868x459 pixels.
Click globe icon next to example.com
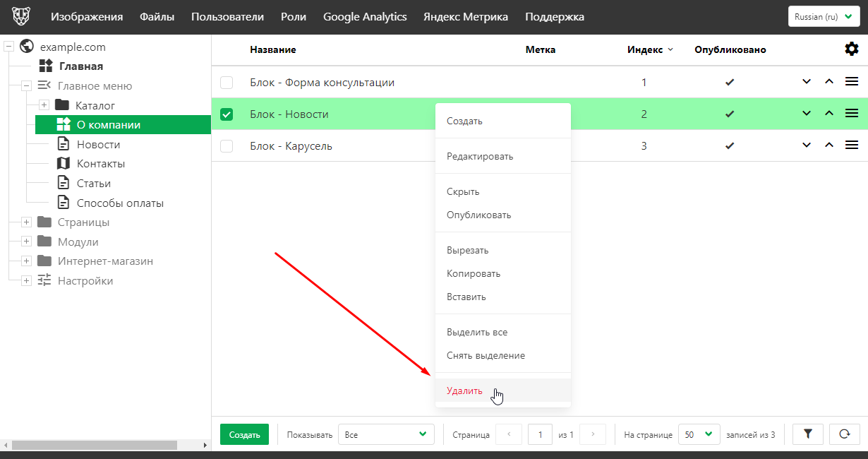pos(28,47)
